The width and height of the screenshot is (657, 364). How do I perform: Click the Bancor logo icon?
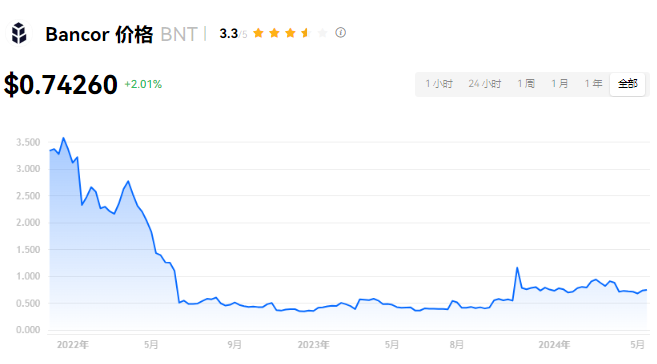click(19, 33)
